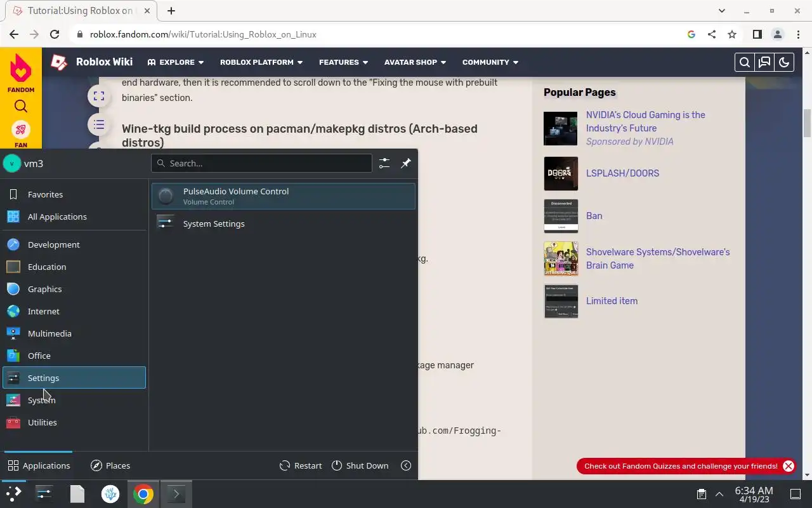The height and width of the screenshot is (508, 812).
Task: Open wiki search in the header
Action: [x=745, y=62]
